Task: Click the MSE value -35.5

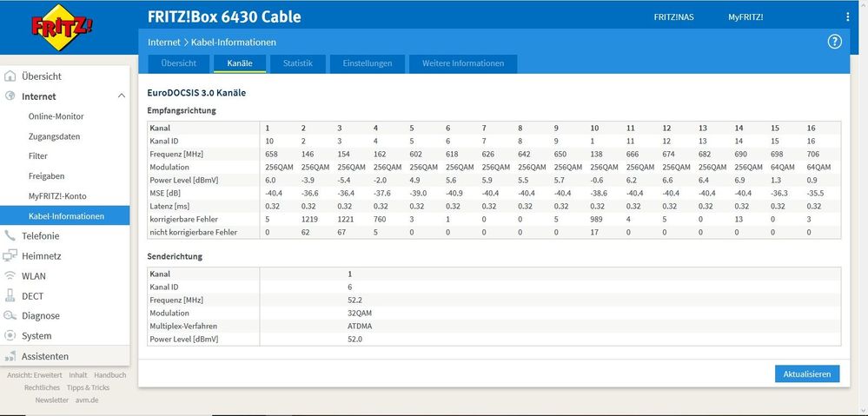Action: pyautogui.click(x=815, y=193)
